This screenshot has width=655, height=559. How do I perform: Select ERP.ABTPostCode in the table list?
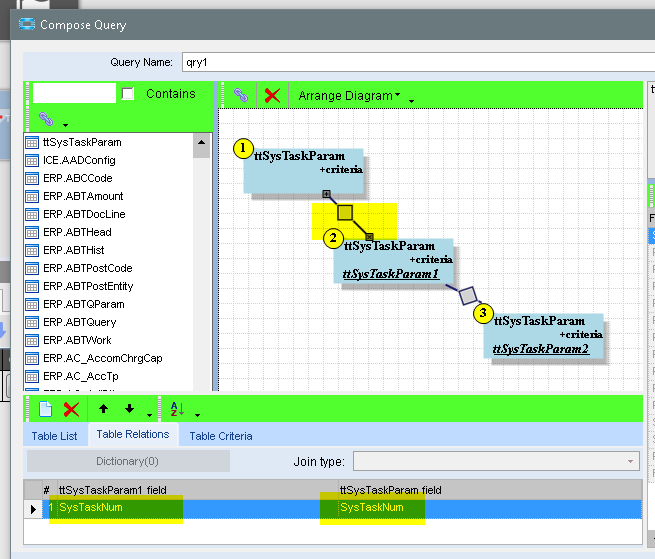pyautogui.click(x=88, y=268)
